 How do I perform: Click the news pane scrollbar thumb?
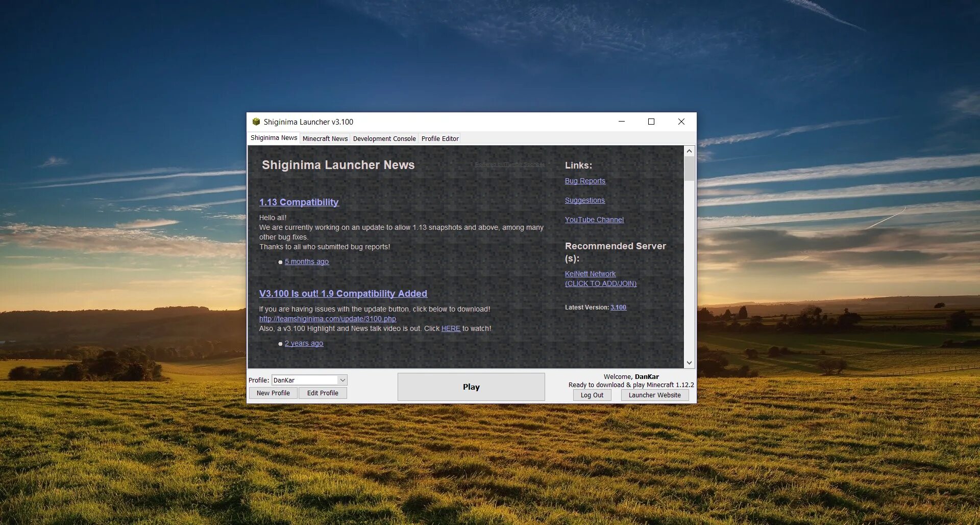(689, 169)
